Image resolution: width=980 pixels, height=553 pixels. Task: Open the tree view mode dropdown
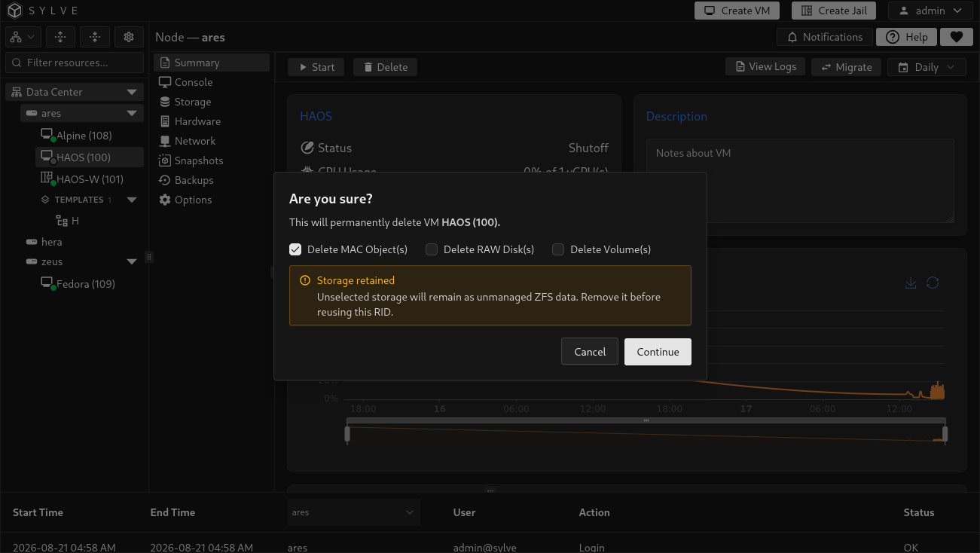pos(23,37)
